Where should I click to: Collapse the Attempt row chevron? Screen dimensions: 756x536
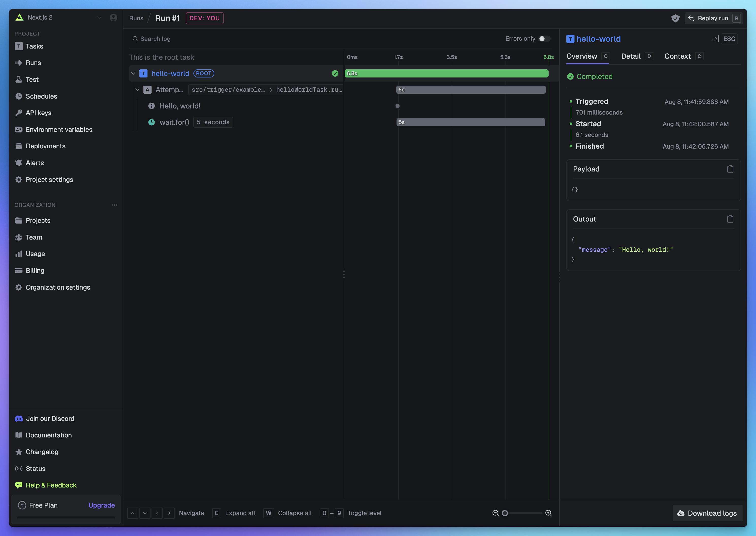point(138,89)
